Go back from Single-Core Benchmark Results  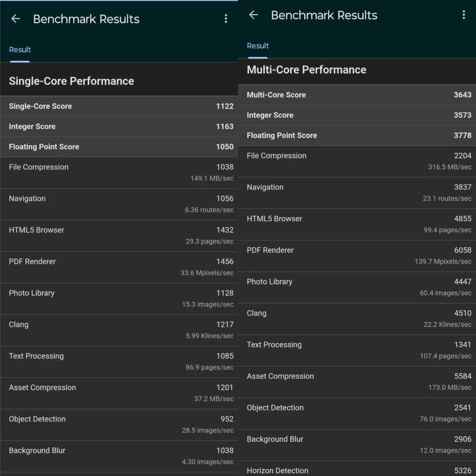coord(16,19)
